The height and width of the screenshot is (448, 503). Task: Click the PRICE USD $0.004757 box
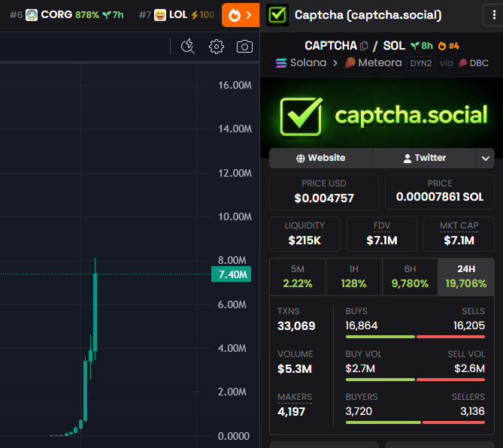(324, 192)
